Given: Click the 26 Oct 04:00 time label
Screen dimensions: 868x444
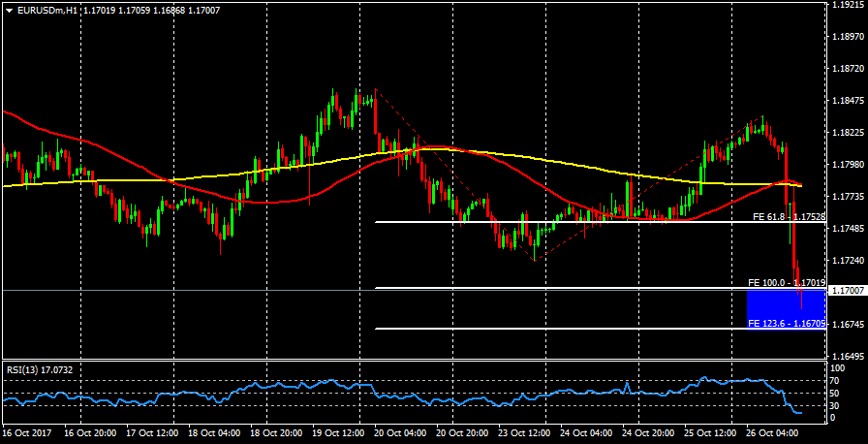Looking at the screenshot, I should point(772,434).
